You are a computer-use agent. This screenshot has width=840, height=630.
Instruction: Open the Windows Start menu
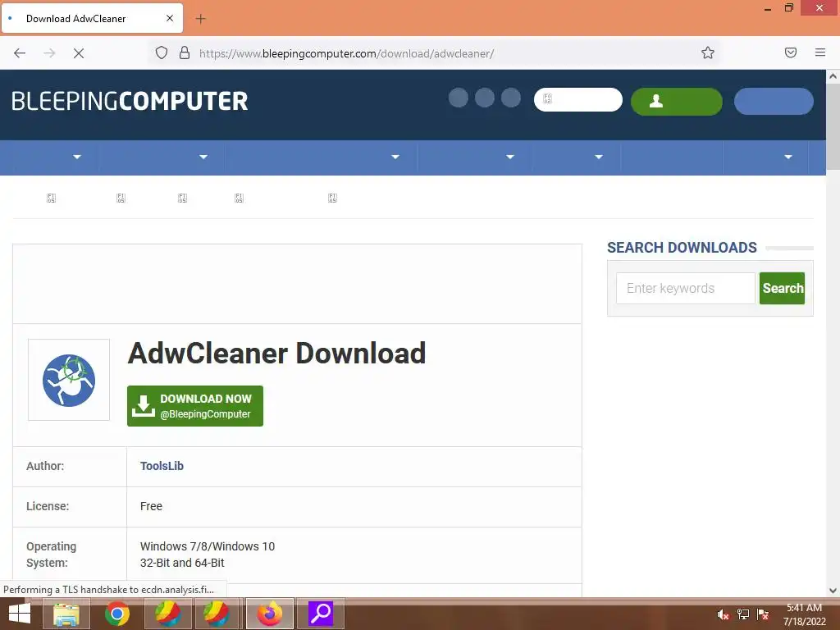click(x=20, y=614)
